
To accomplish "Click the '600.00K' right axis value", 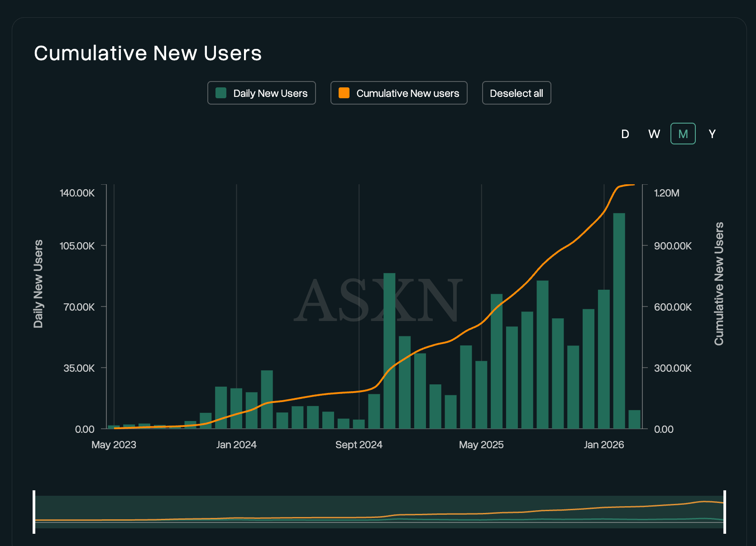I will [673, 307].
